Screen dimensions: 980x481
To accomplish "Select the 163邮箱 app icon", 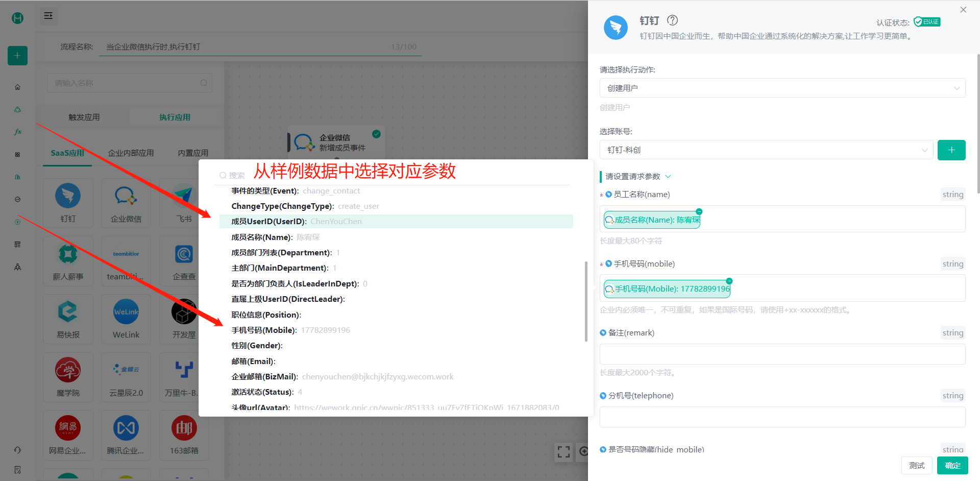I will click(x=184, y=428).
